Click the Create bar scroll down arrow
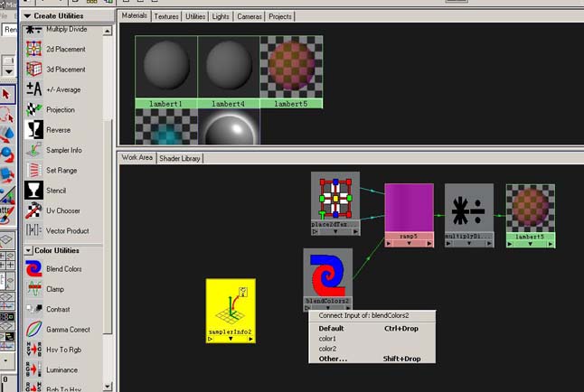Image resolution: width=584 pixels, height=392 pixels. coord(108,386)
